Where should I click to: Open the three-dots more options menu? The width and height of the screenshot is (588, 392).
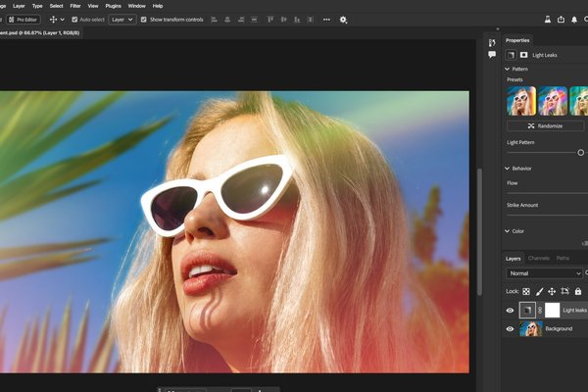(x=326, y=20)
